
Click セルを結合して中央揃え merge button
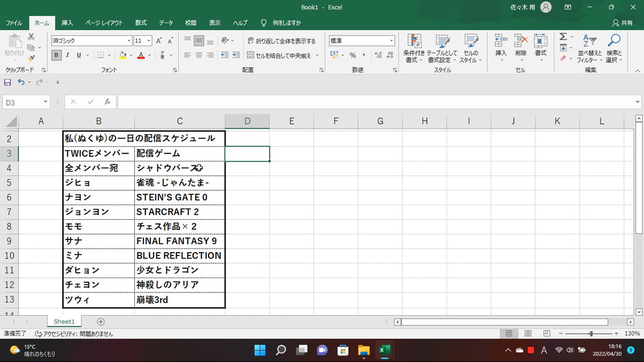[x=279, y=55]
